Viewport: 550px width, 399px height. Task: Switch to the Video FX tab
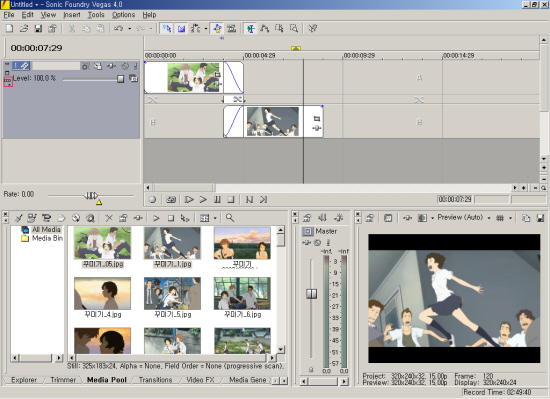tap(200, 380)
